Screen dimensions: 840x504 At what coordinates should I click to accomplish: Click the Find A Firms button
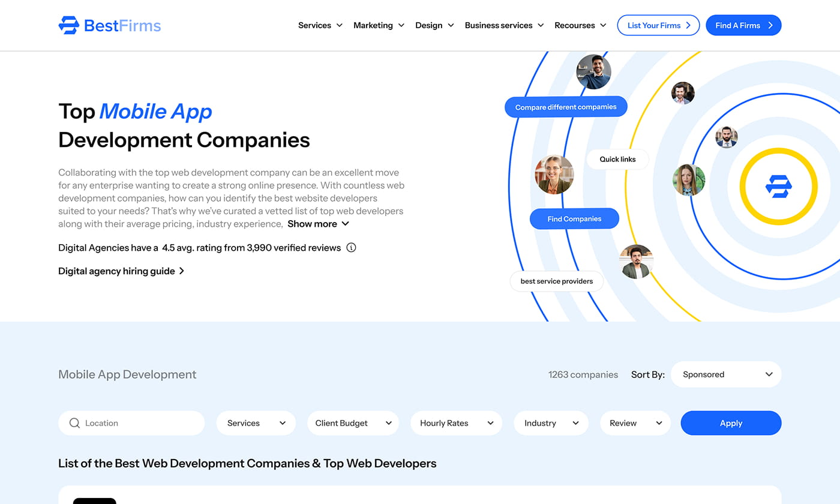(x=743, y=25)
